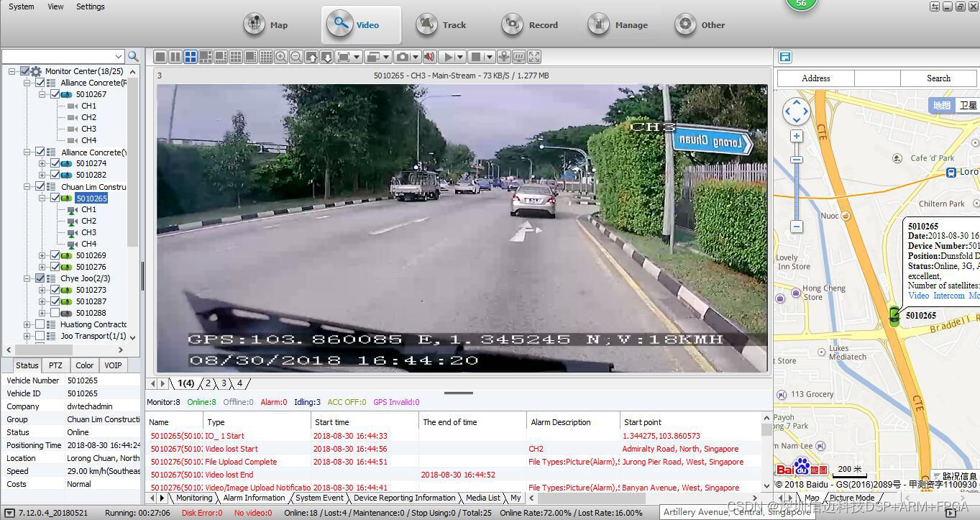Toggle the muted speaker icon
The image size is (980, 520).
pos(429,57)
